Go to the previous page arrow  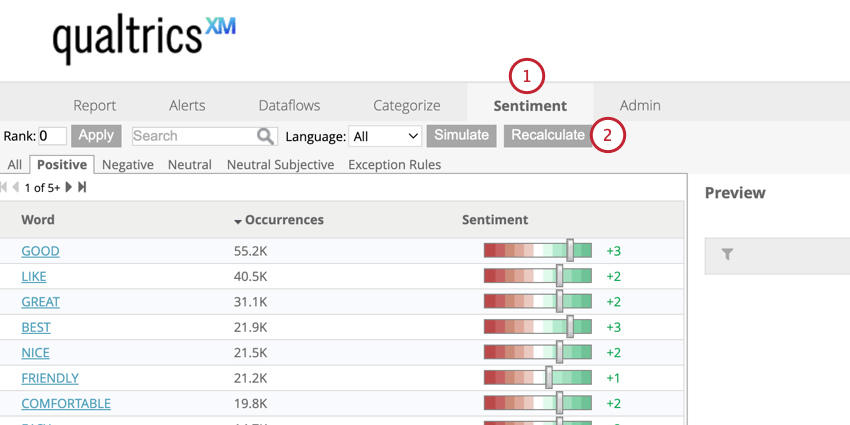tap(15, 187)
